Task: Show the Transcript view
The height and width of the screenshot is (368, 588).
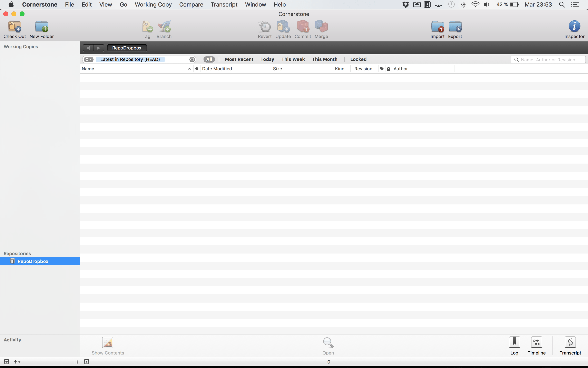Action: (570, 342)
